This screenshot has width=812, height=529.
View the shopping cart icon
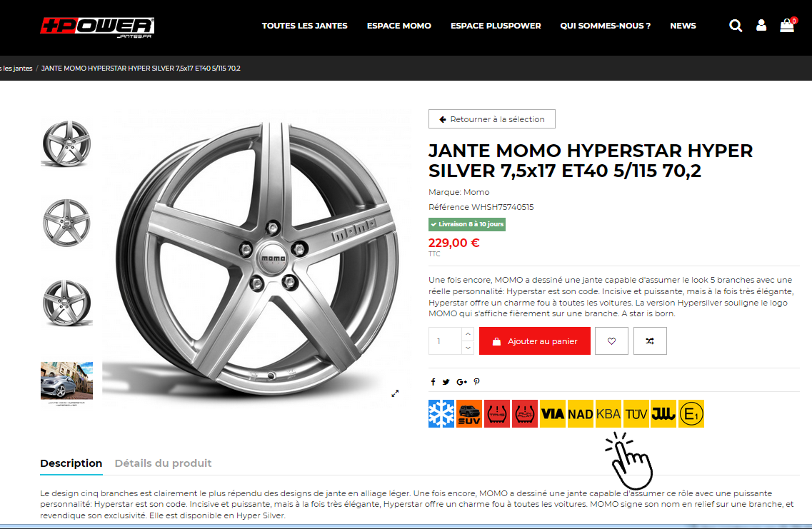pyautogui.click(x=788, y=25)
